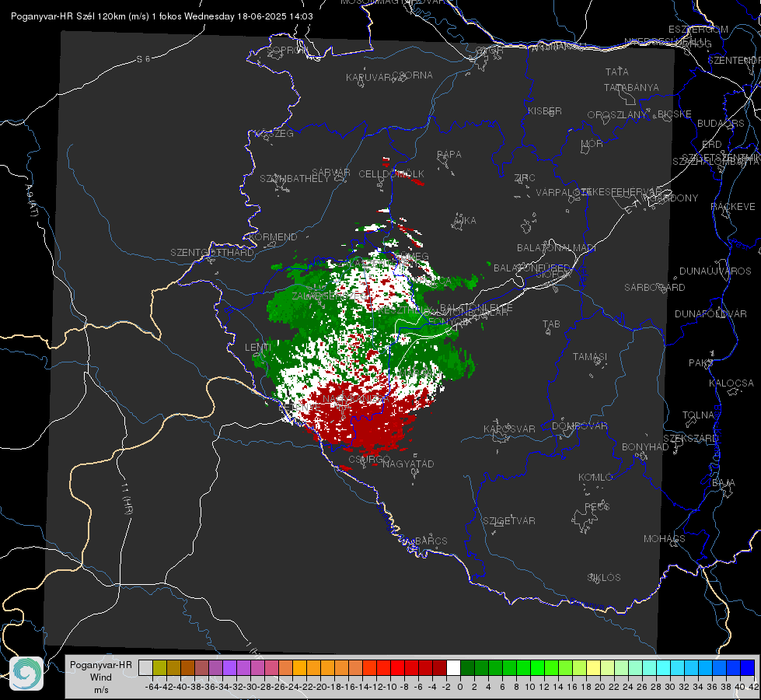Select the MOR city label

tap(592, 143)
